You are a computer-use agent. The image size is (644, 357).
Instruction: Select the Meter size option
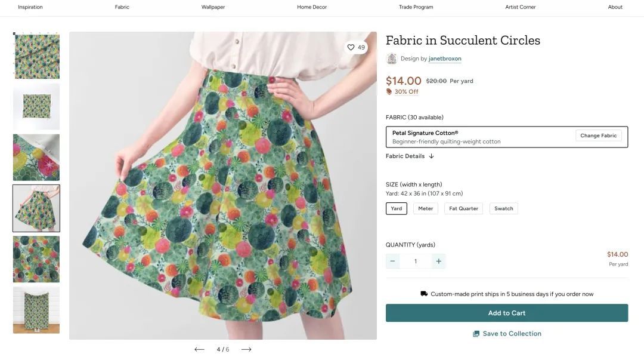tap(426, 208)
